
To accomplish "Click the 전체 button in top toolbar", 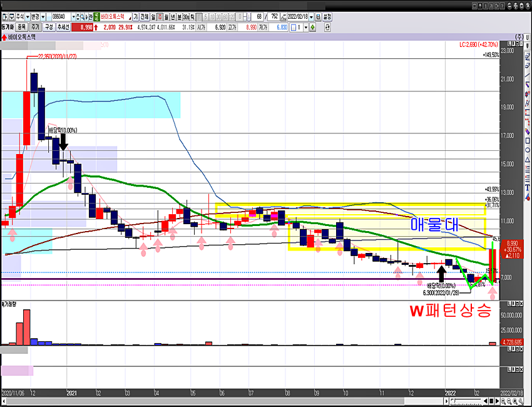I will click(145, 17).
